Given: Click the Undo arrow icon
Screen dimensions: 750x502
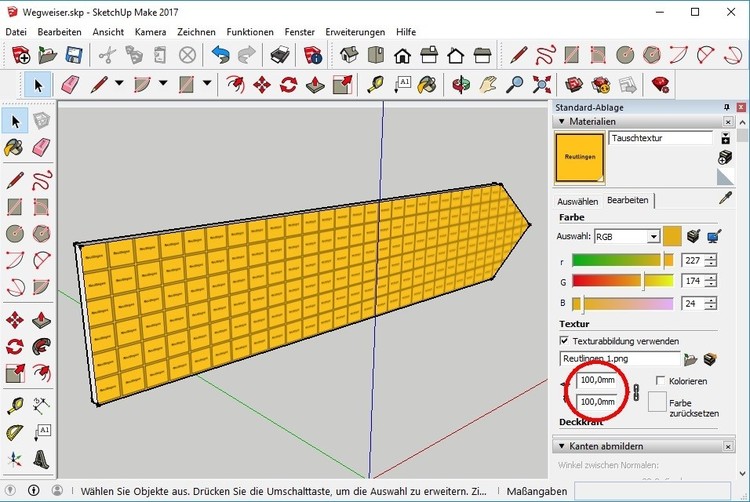Looking at the screenshot, I should pos(221,55).
